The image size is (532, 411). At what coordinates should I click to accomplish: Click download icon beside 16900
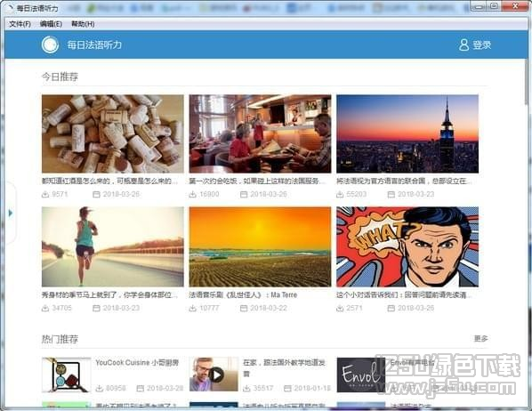point(192,195)
